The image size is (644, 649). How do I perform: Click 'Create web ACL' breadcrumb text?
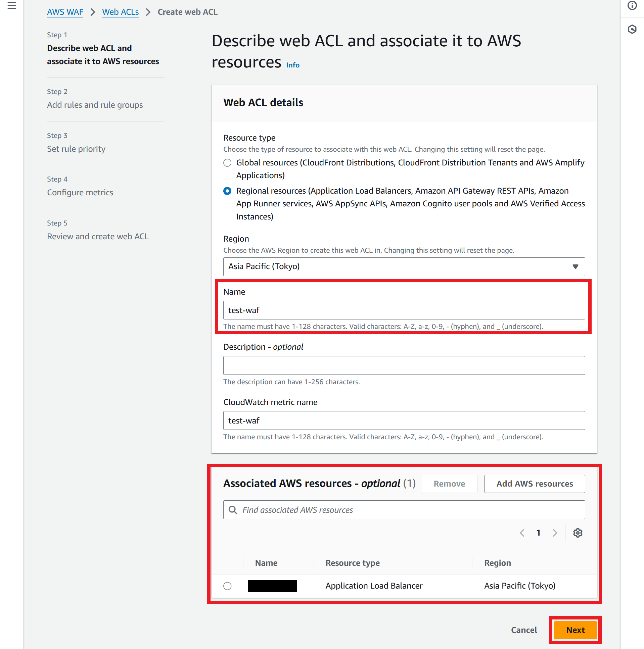(187, 12)
